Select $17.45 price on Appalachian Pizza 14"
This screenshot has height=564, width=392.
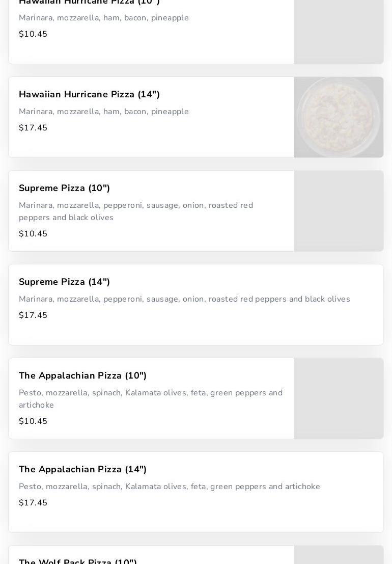33,503
